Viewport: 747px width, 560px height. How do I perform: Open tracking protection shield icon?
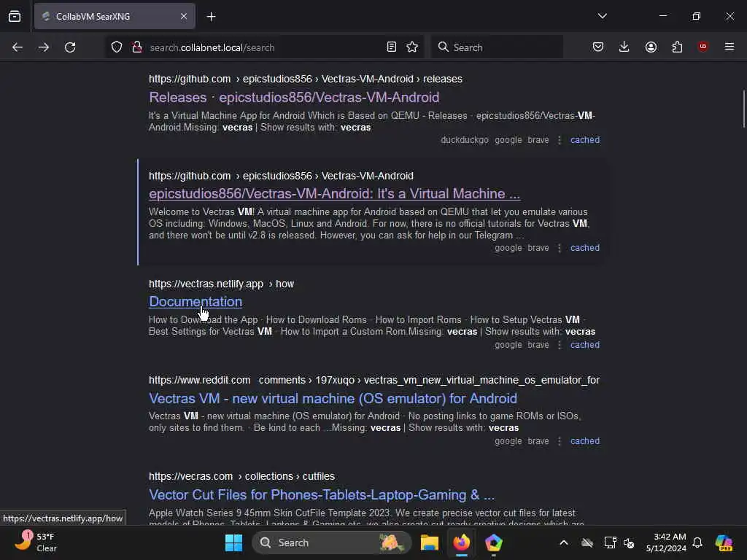click(x=117, y=47)
